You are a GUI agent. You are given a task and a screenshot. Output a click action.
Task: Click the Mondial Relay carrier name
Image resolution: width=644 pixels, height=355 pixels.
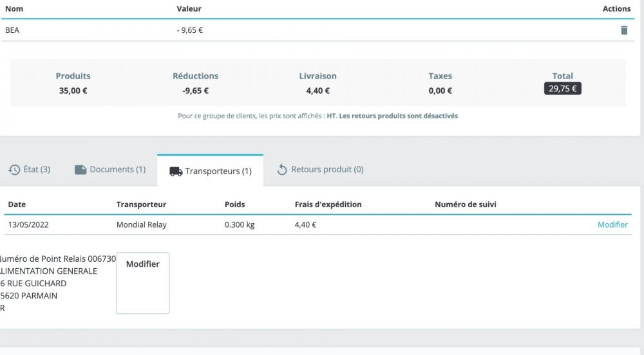coord(141,225)
